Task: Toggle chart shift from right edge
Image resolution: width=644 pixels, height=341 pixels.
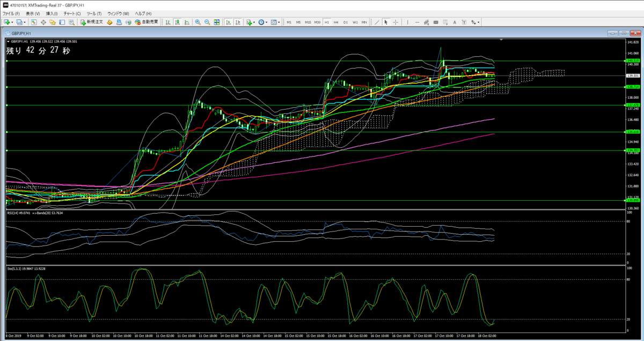Action: point(238,22)
